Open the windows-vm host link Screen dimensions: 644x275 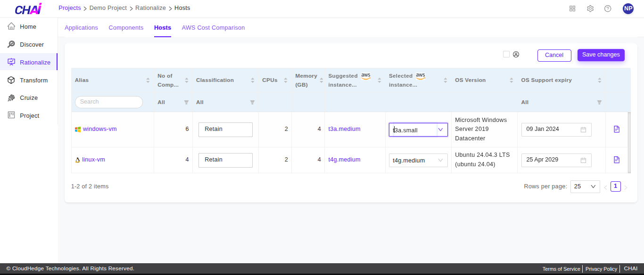(x=99, y=129)
